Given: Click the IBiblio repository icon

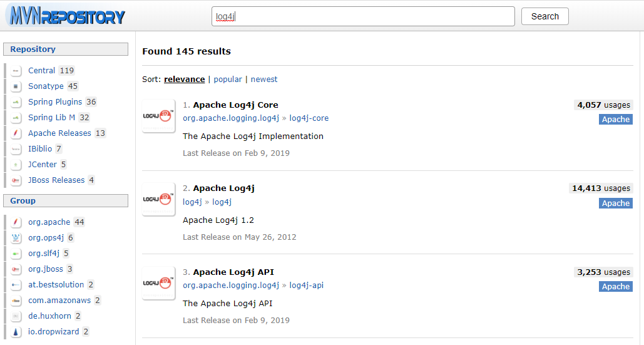Looking at the screenshot, I should (16, 148).
